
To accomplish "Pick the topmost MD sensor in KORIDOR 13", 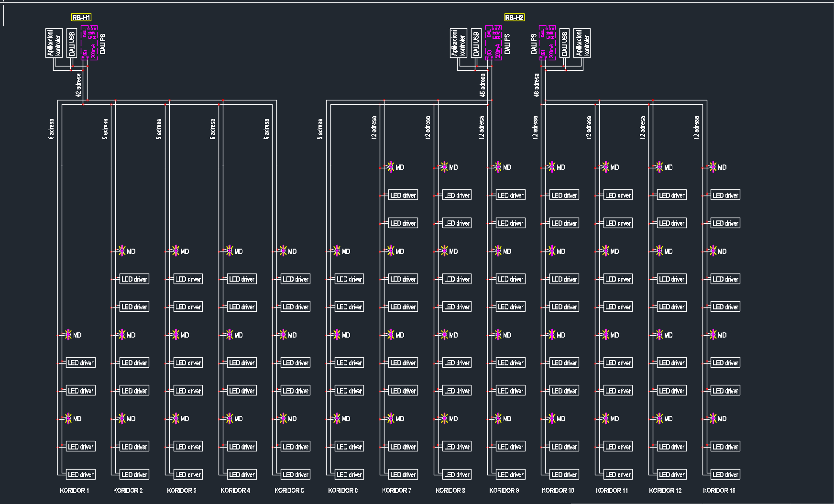I will 713,167.
